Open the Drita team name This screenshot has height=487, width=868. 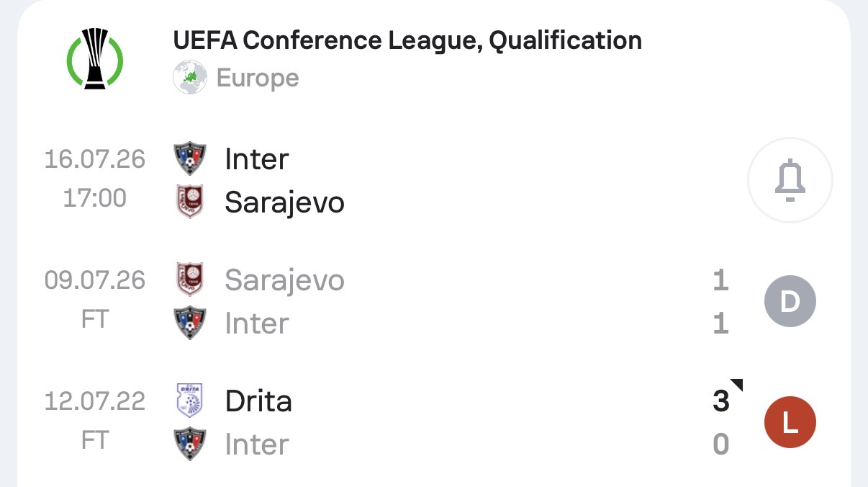pos(258,401)
